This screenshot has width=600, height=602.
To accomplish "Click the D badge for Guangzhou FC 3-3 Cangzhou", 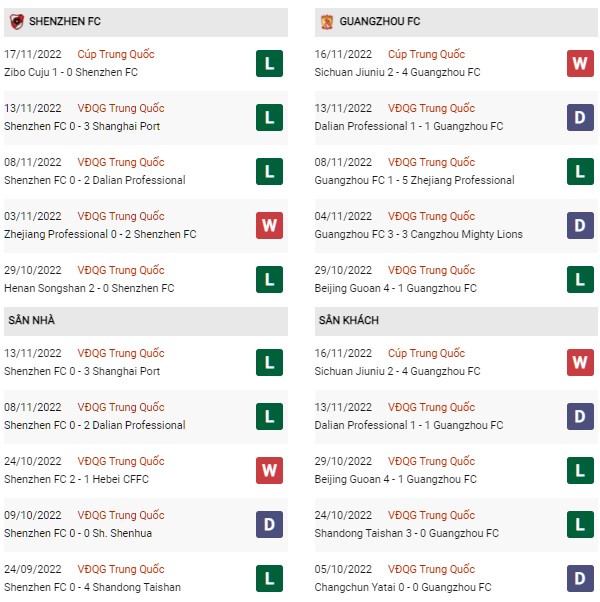I will 580,225.
